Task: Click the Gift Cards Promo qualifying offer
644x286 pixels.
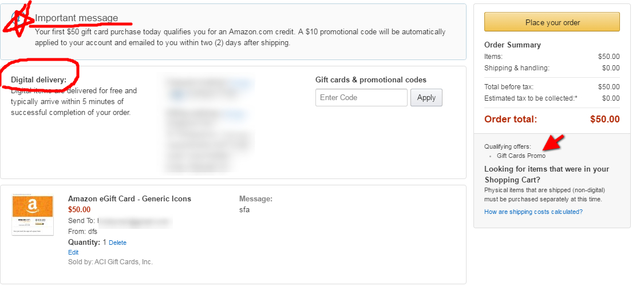Action: pos(521,156)
